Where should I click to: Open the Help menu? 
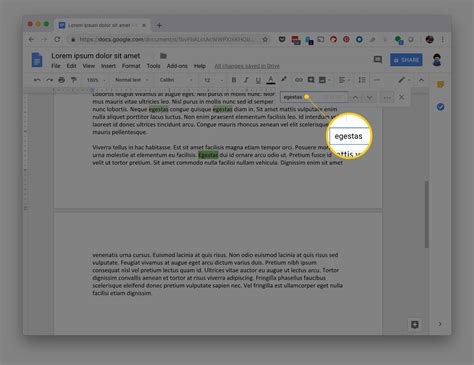point(200,66)
